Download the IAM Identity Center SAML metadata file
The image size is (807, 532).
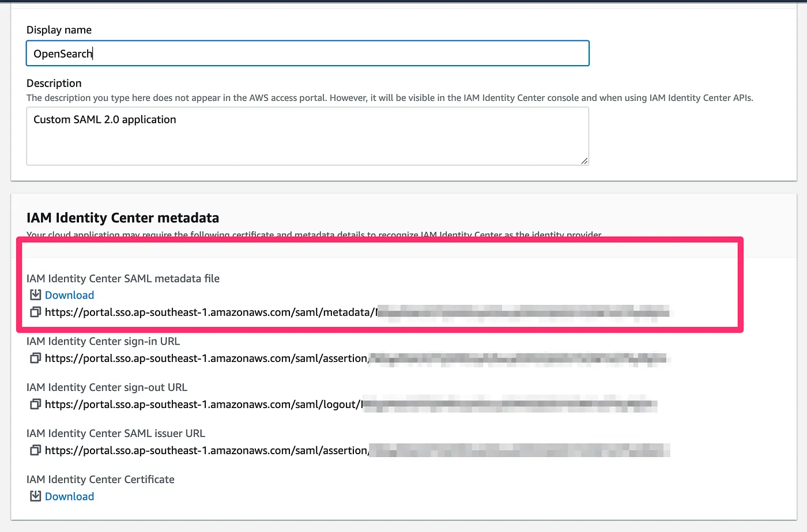[69, 295]
